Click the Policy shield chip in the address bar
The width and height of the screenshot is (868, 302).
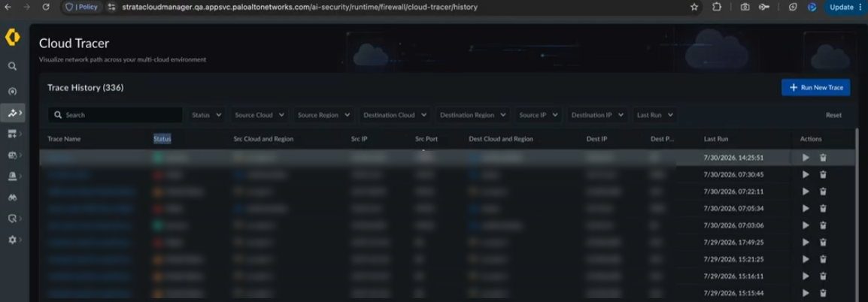[81, 8]
